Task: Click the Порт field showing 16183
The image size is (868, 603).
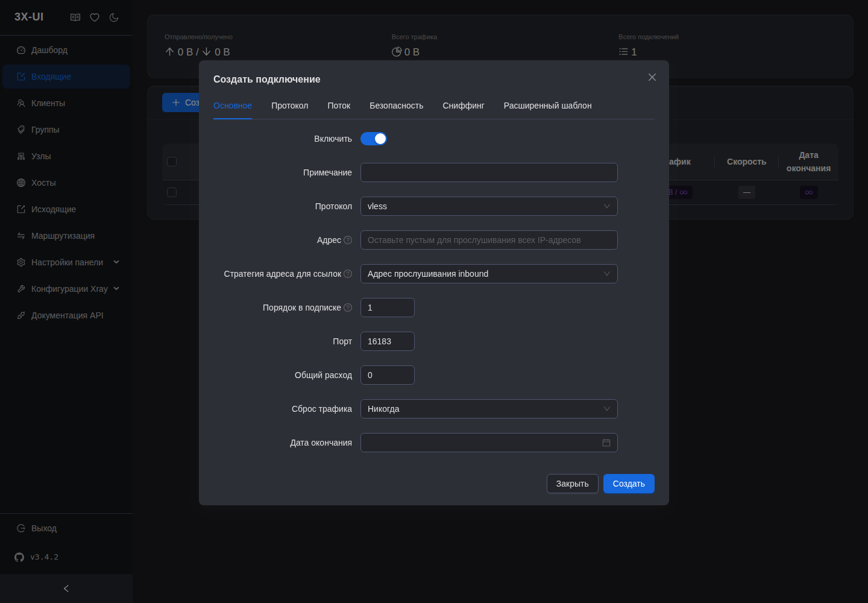Action: pos(388,341)
